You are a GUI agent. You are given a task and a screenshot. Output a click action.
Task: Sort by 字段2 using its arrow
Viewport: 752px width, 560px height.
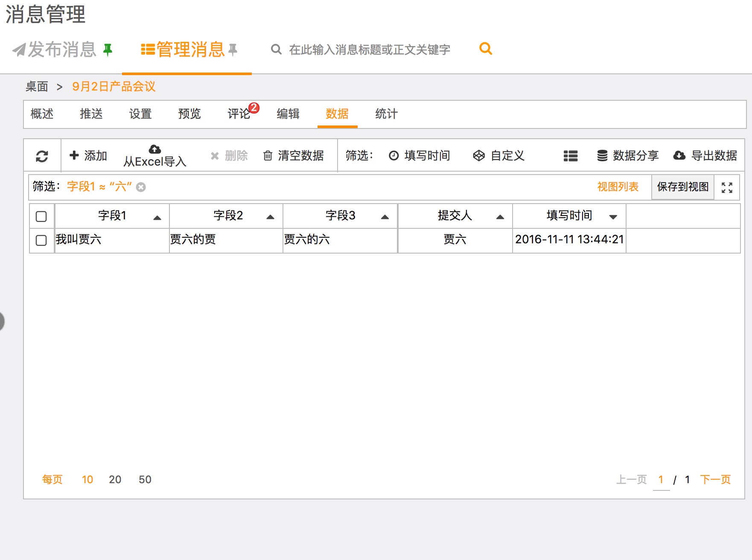point(270,217)
